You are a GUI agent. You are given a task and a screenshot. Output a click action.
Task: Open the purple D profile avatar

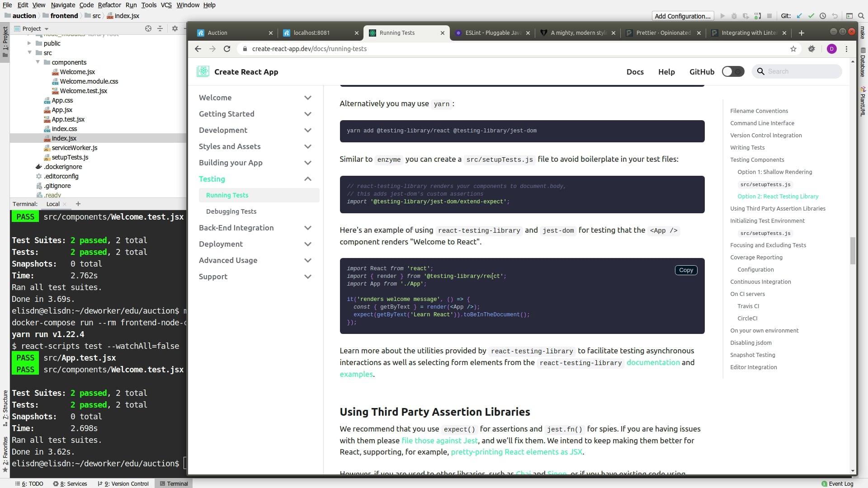pyautogui.click(x=832, y=49)
